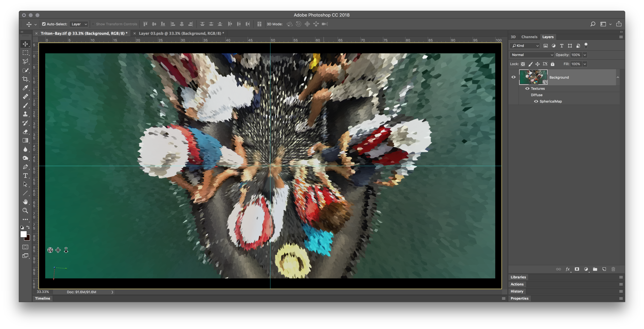This screenshot has height=329, width=644.
Task: Select the Healing Brush tool
Action: click(x=25, y=97)
